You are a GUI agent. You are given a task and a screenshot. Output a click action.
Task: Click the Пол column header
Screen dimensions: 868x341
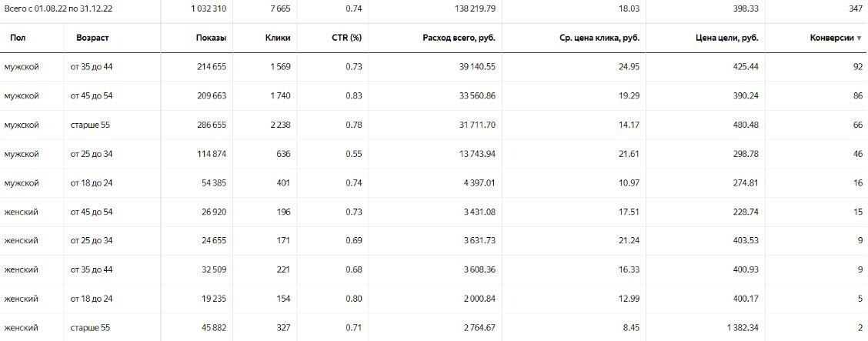17,38
